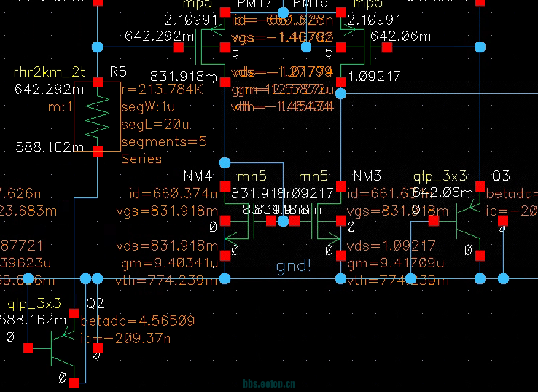Select the NM4 instance name label
The width and height of the screenshot is (538, 392).
(198, 176)
